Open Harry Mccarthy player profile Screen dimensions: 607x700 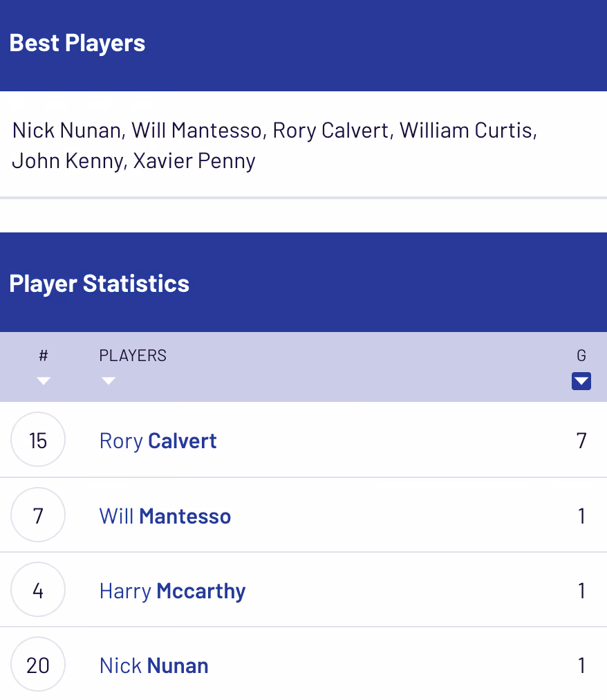click(172, 591)
